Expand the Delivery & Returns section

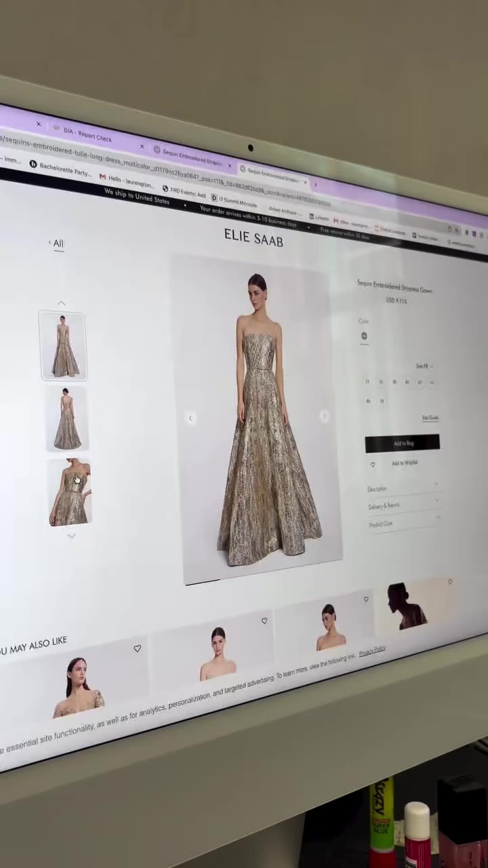tap(403, 505)
